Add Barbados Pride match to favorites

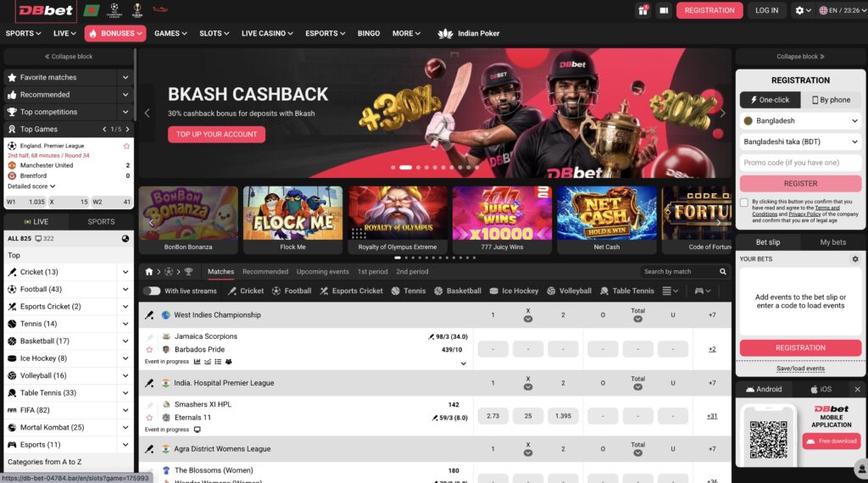pyautogui.click(x=149, y=350)
